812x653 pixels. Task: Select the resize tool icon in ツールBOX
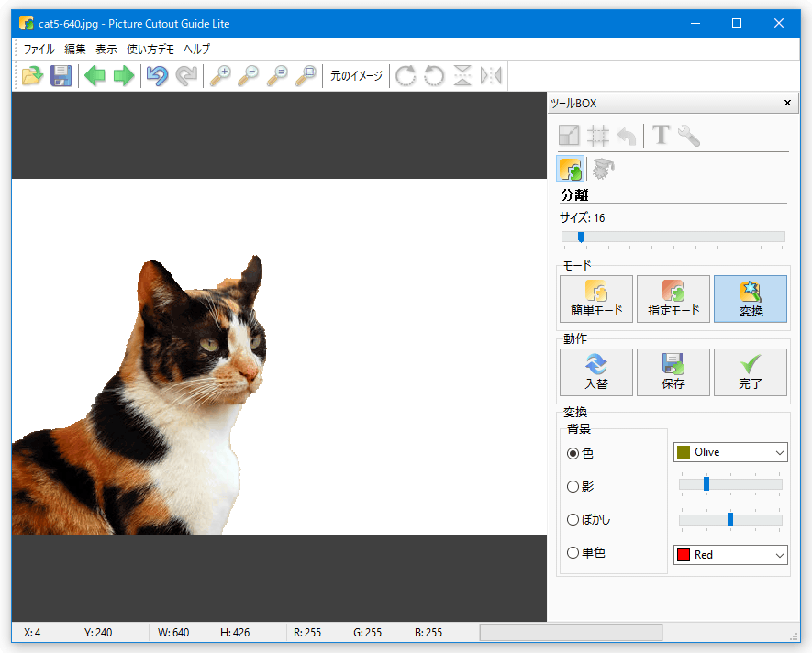pos(569,136)
